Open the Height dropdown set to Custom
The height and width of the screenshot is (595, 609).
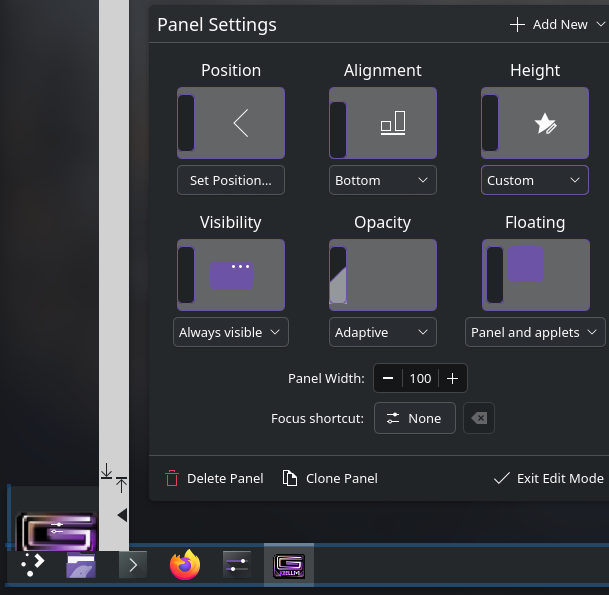pyautogui.click(x=535, y=180)
